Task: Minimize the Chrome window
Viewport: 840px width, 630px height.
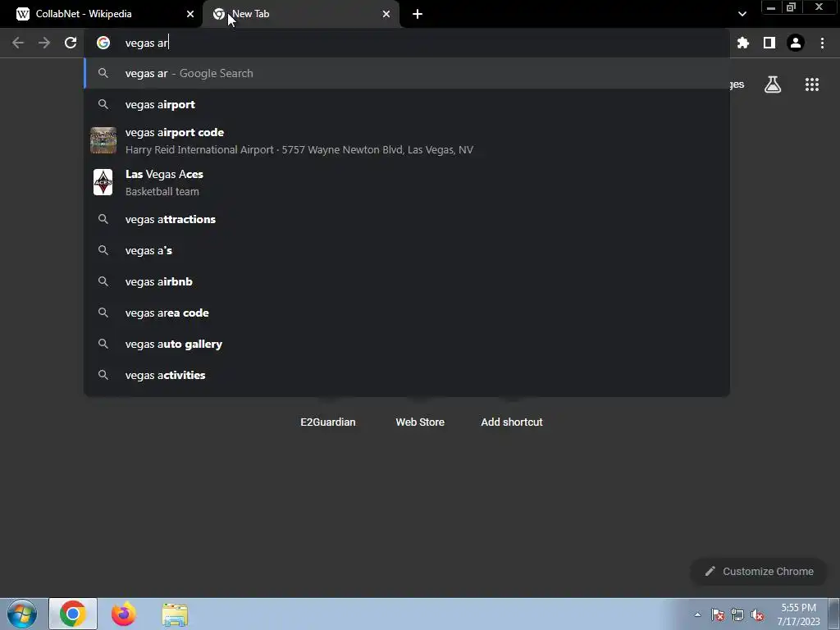Action: 771,7
